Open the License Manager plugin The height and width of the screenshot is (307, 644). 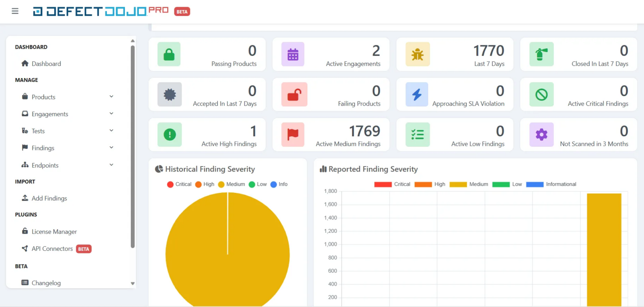(x=54, y=232)
